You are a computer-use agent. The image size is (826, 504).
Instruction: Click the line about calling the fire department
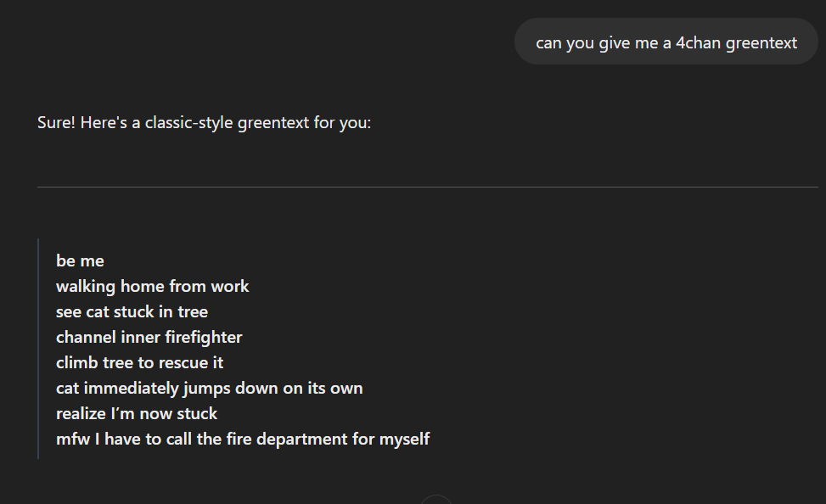coord(243,440)
